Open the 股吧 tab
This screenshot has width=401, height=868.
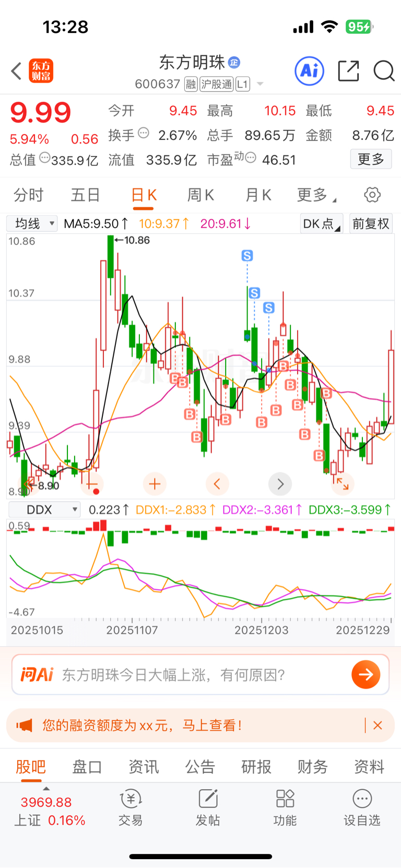[x=31, y=766]
